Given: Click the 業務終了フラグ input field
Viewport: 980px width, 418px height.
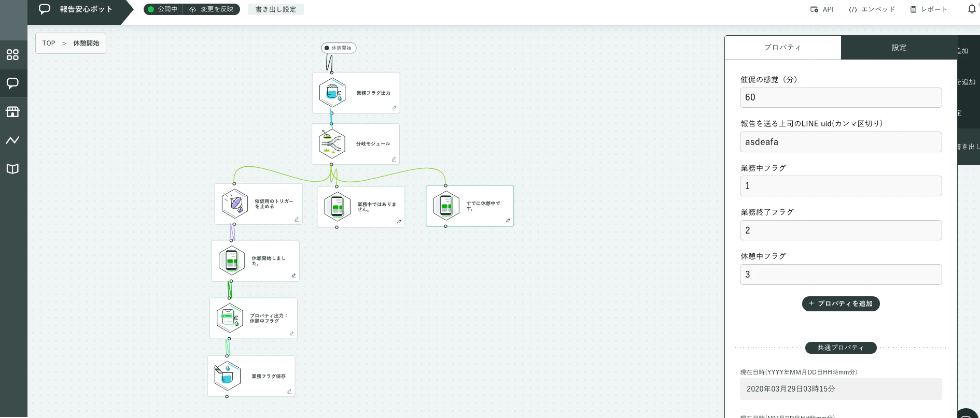Looking at the screenshot, I should pyautogui.click(x=841, y=230).
